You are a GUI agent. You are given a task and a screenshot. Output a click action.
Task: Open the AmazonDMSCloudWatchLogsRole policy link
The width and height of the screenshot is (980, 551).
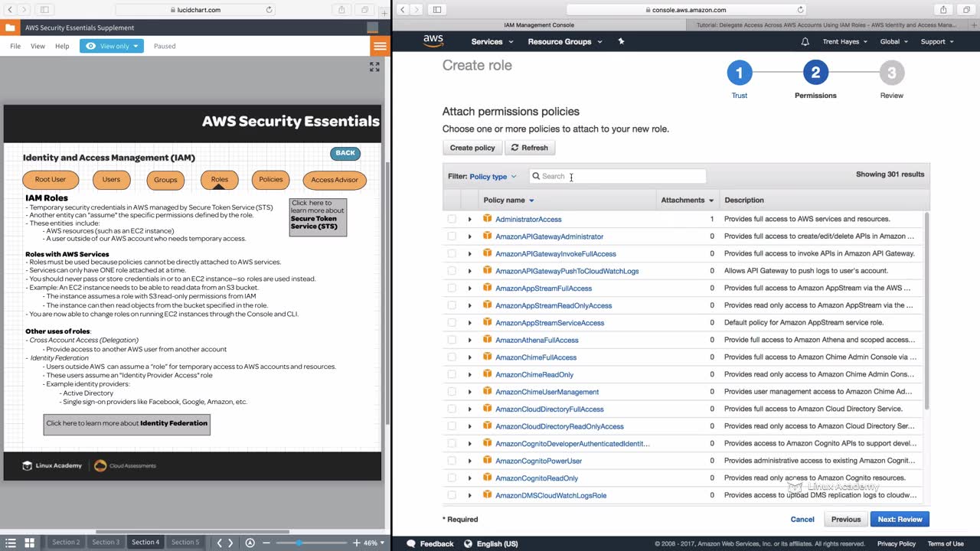point(550,495)
